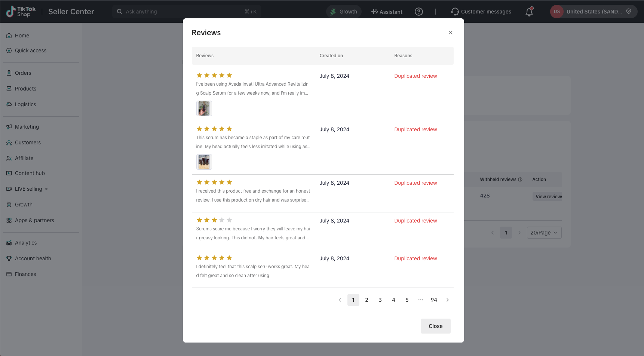Open the 20/Page dropdown

click(x=544, y=233)
